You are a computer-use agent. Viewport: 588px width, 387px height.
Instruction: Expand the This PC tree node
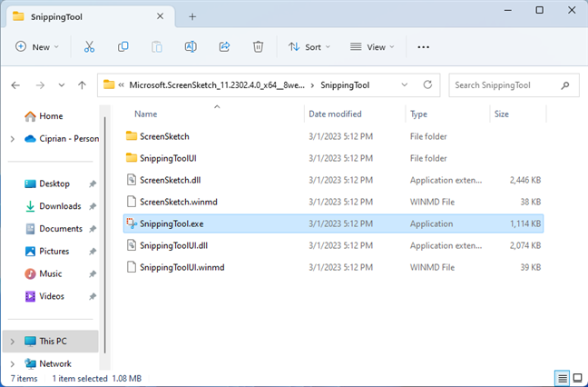12,342
